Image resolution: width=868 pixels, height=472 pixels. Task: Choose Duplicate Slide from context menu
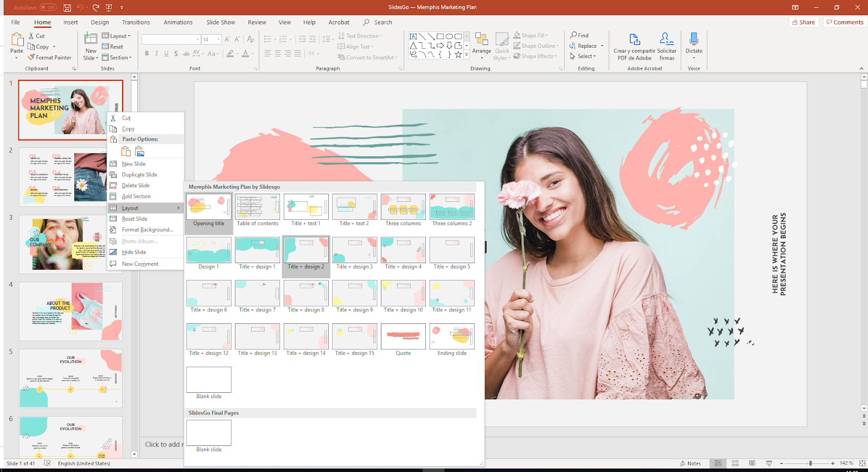click(139, 175)
